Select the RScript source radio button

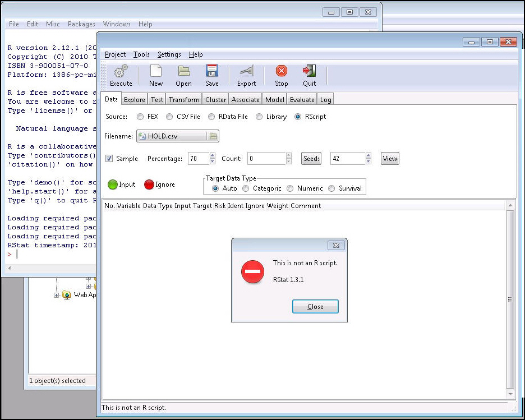pyautogui.click(x=298, y=117)
